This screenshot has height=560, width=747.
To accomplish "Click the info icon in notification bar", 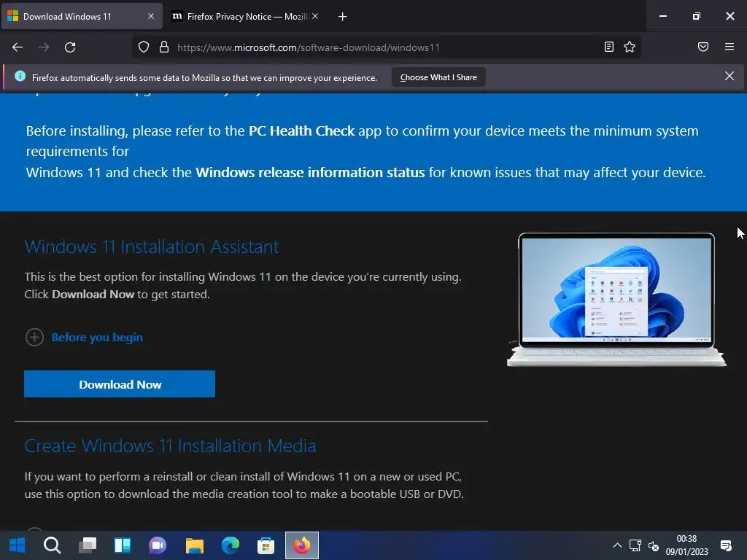I will tap(20, 76).
